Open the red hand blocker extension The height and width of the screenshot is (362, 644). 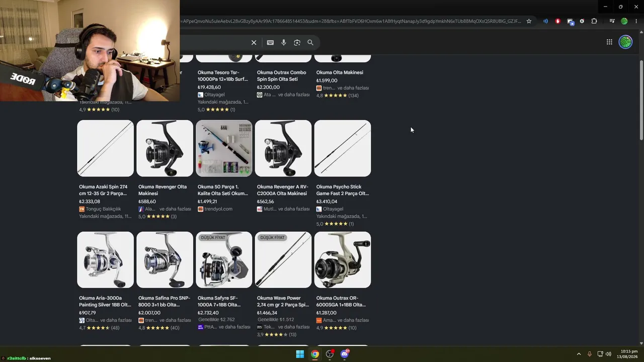pos(557,21)
